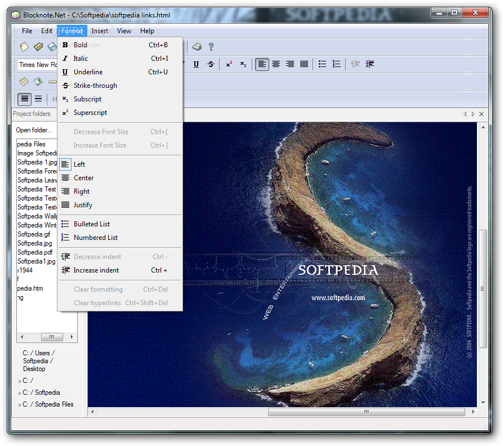The height and width of the screenshot is (446, 504).
Task: Click Users in the folder path
Action: point(42,353)
